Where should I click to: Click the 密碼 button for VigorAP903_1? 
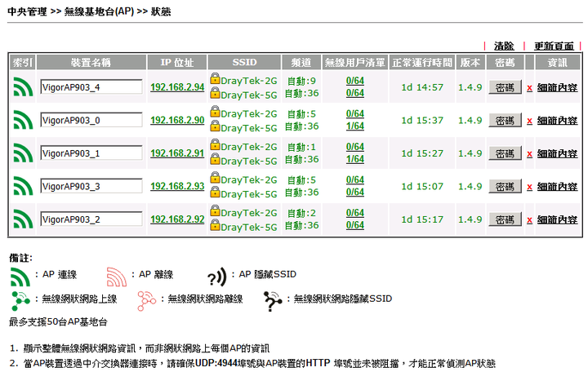tap(505, 153)
